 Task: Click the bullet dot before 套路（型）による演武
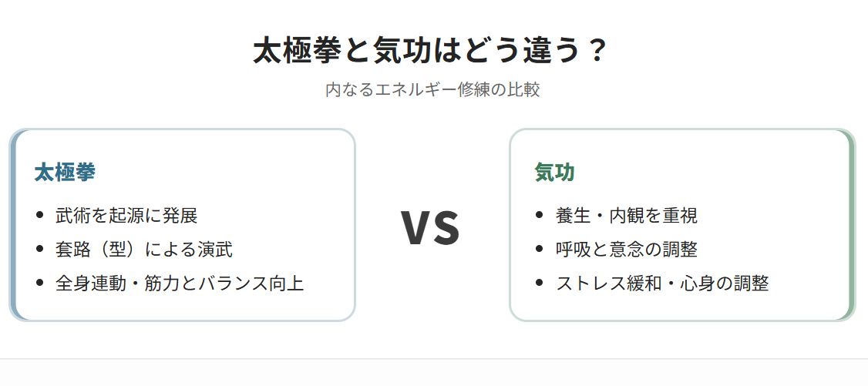(x=40, y=250)
